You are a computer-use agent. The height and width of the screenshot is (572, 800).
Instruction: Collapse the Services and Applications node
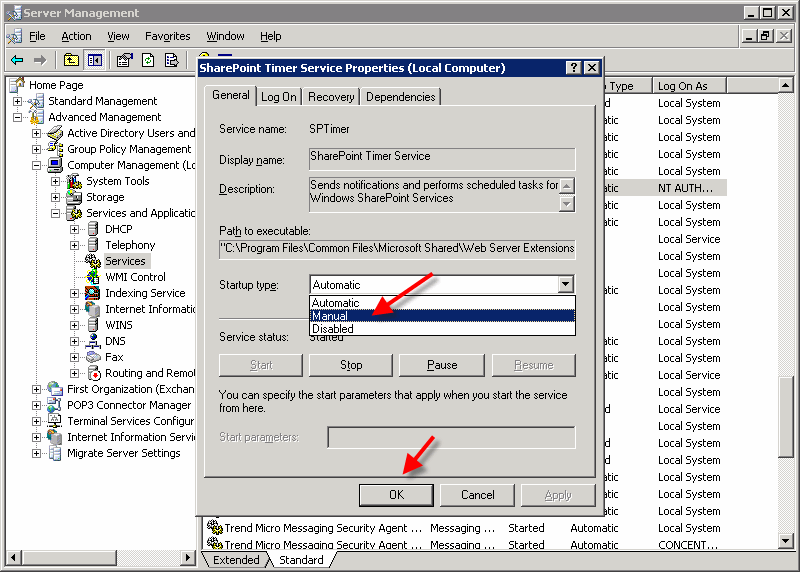(x=55, y=213)
